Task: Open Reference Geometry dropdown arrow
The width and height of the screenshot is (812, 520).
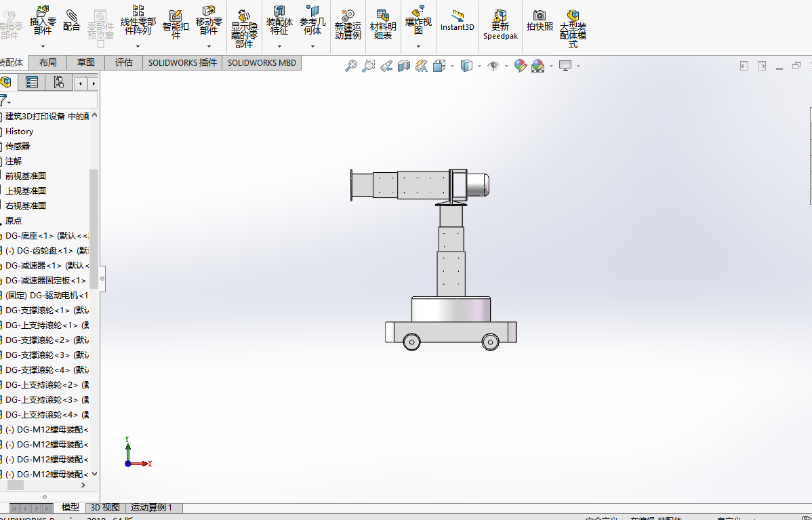Action: pyautogui.click(x=312, y=47)
